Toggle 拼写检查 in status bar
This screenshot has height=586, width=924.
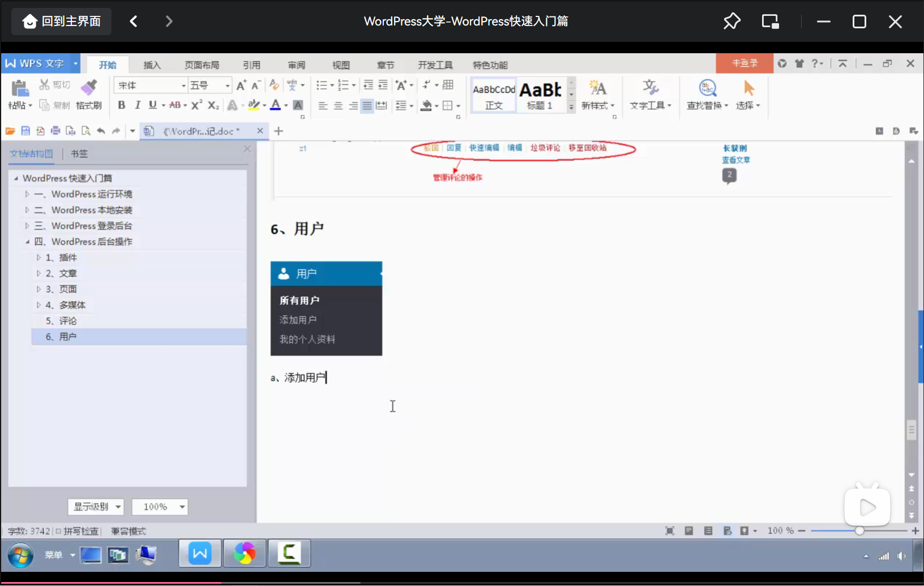[77, 531]
